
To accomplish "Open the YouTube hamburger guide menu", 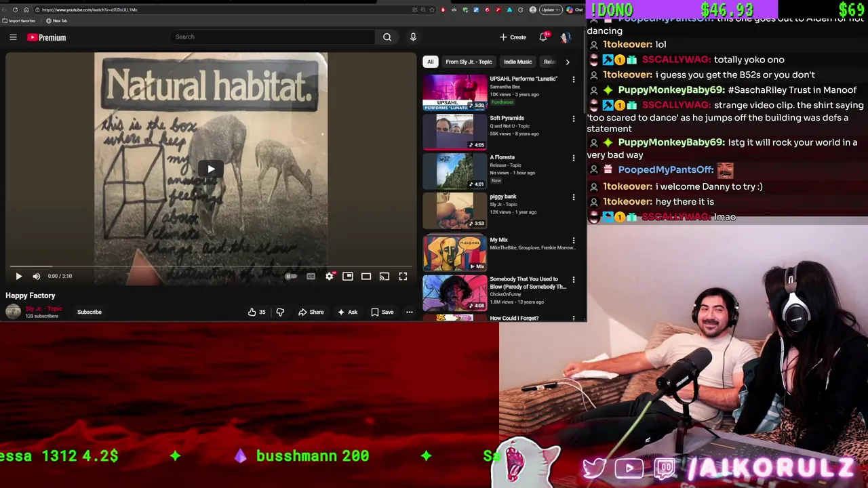I will click(13, 37).
